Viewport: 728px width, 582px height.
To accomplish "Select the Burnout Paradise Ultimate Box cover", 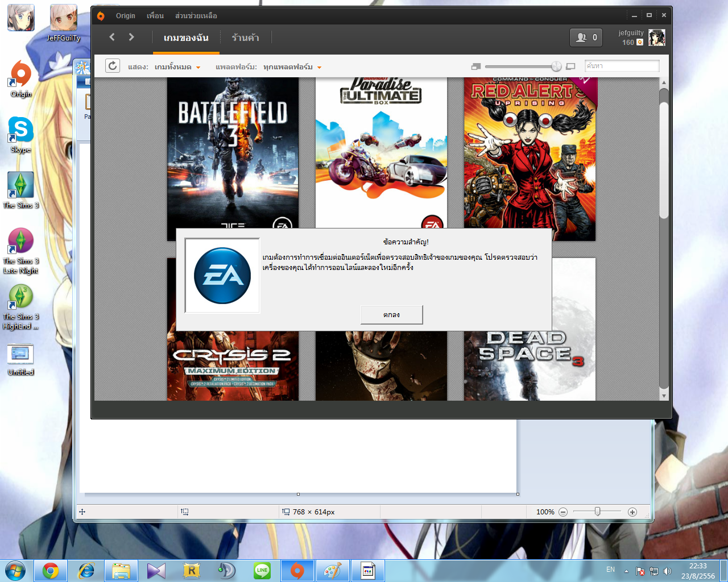I will [x=381, y=153].
